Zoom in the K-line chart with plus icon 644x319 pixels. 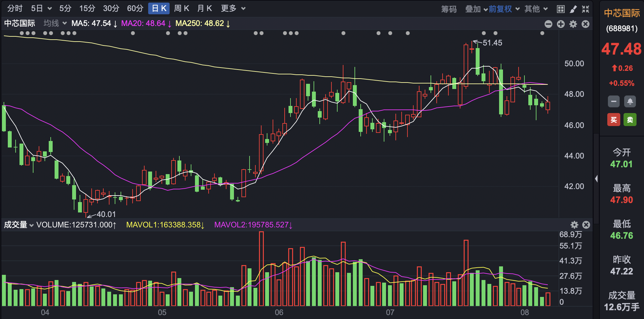[561, 24]
